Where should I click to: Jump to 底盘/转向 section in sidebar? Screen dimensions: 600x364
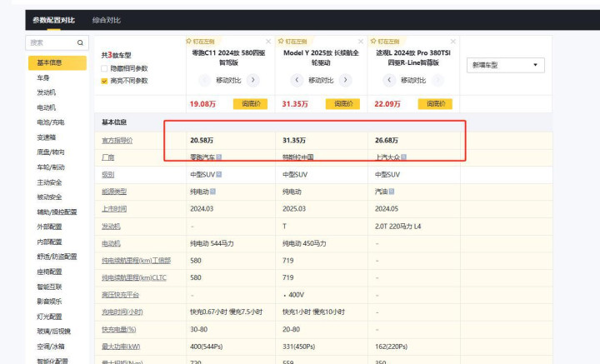pos(51,152)
